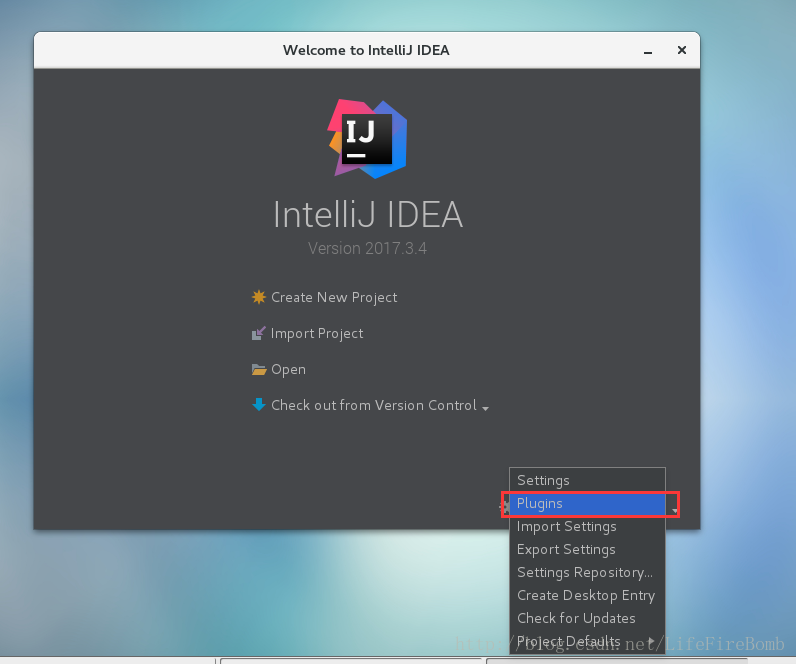Select Create Desktop Entry menu item
The image size is (796, 664).
click(587, 595)
